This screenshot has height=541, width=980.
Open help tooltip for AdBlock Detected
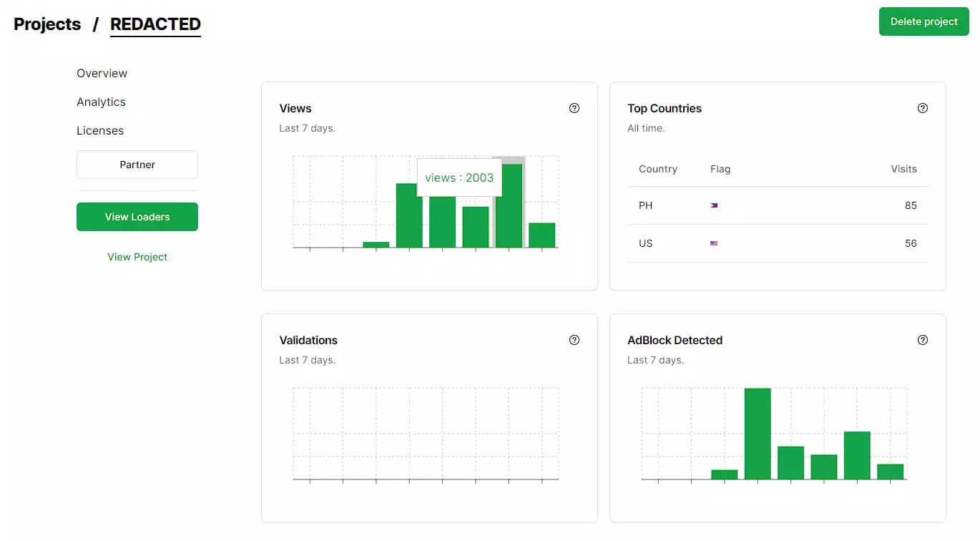922,339
